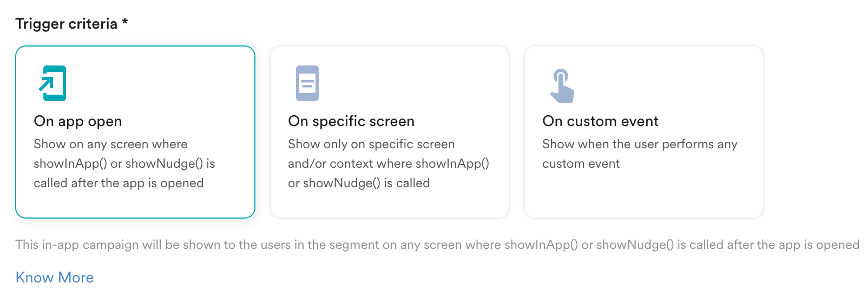Screen dimensions: 868x290
Task: Click description 'Show only on specific screen'
Action: tap(371, 144)
